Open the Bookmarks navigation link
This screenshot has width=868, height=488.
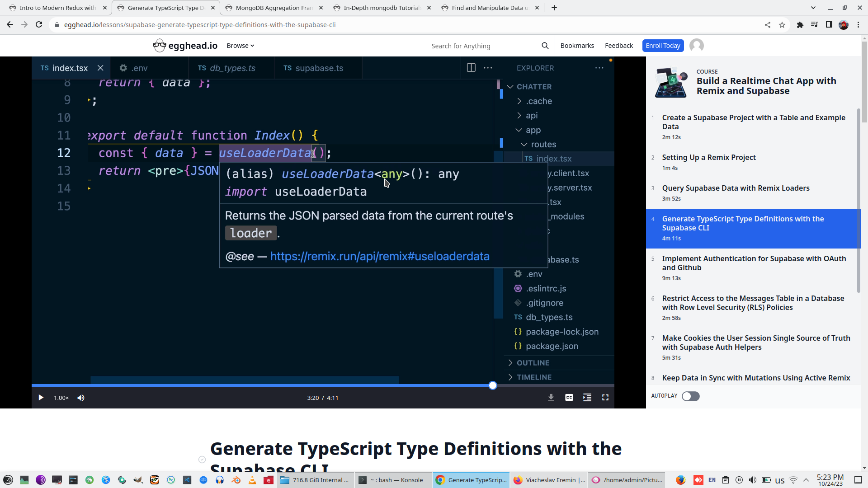coord(577,46)
